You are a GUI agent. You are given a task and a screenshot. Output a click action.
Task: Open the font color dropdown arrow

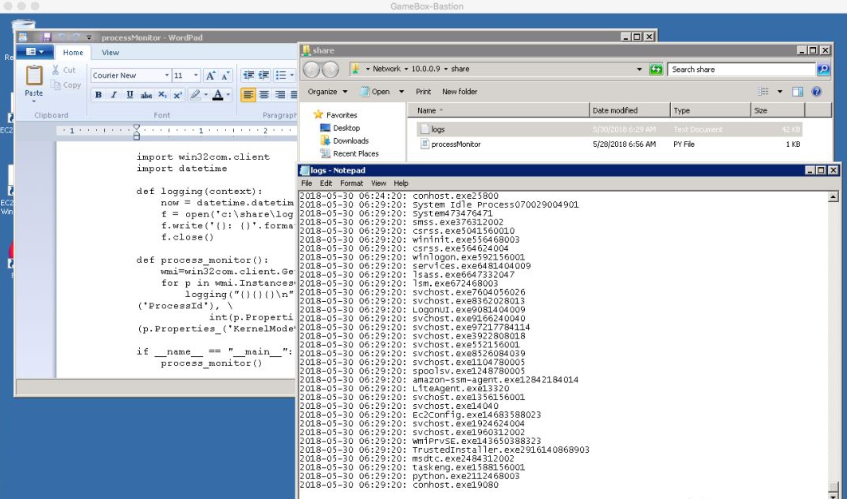click(228, 95)
